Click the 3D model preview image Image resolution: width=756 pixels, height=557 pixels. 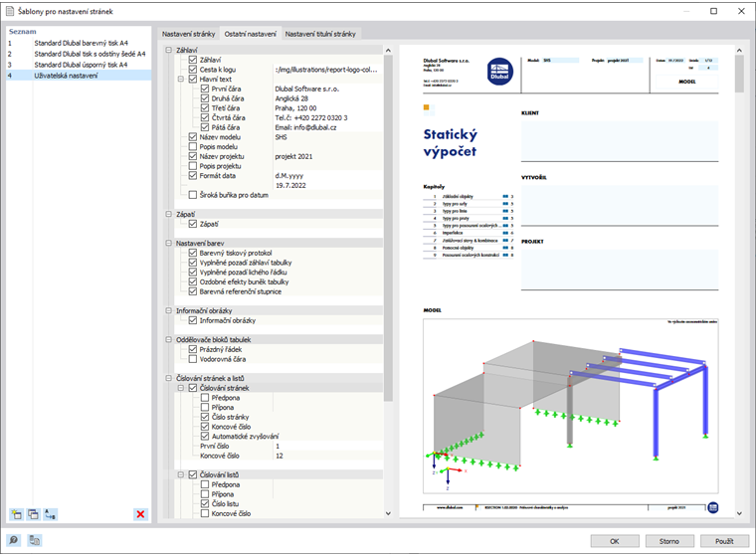click(571, 406)
